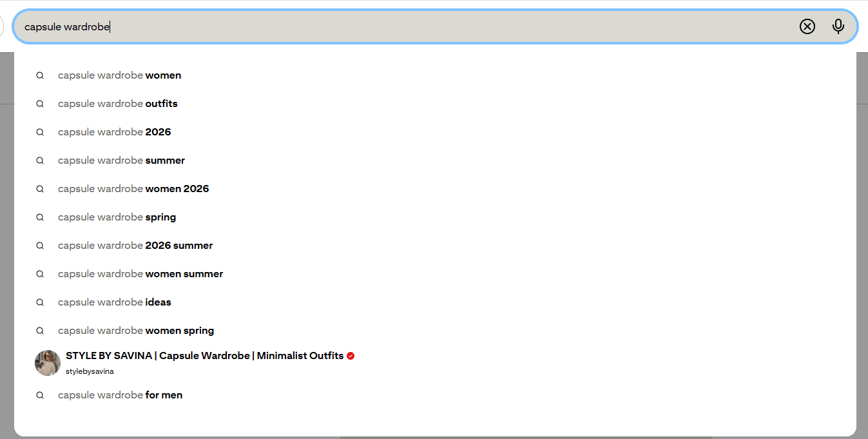The height and width of the screenshot is (439, 868).
Task: Click the magnifier icon beside capsule wardrobe summer
Action: click(40, 161)
